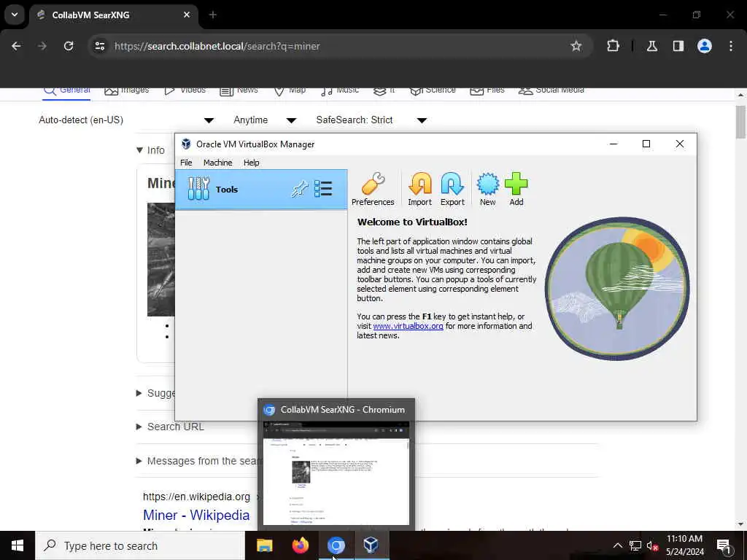Click the Import appliance icon
Viewport: 747px width, 560px height.
[419, 189]
